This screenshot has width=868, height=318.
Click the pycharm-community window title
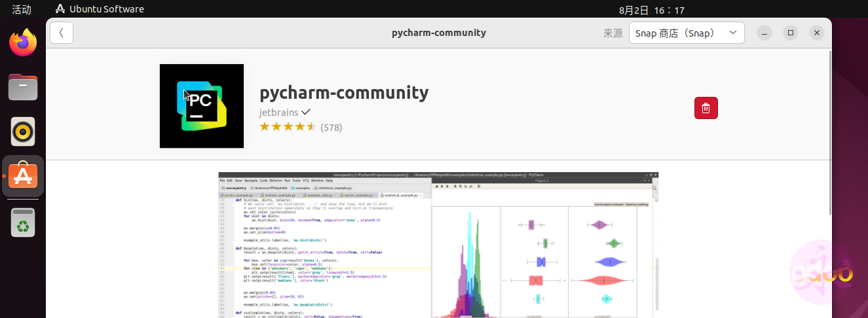click(439, 33)
